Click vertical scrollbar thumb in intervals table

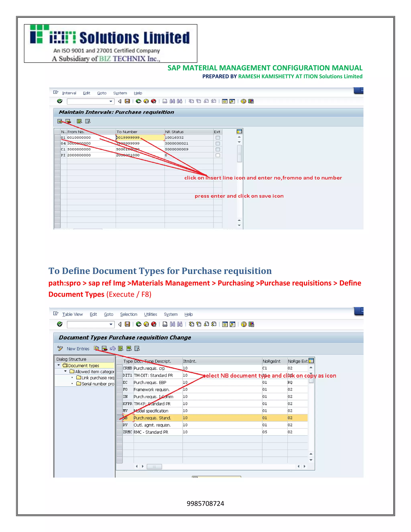[x=239, y=153]
